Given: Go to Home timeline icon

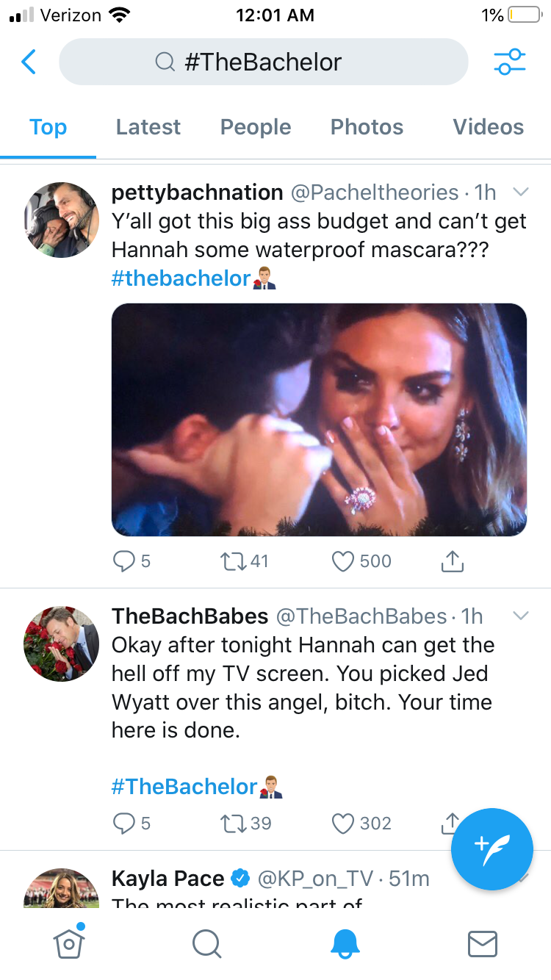Looking at the screenshot, I should 68,943.
